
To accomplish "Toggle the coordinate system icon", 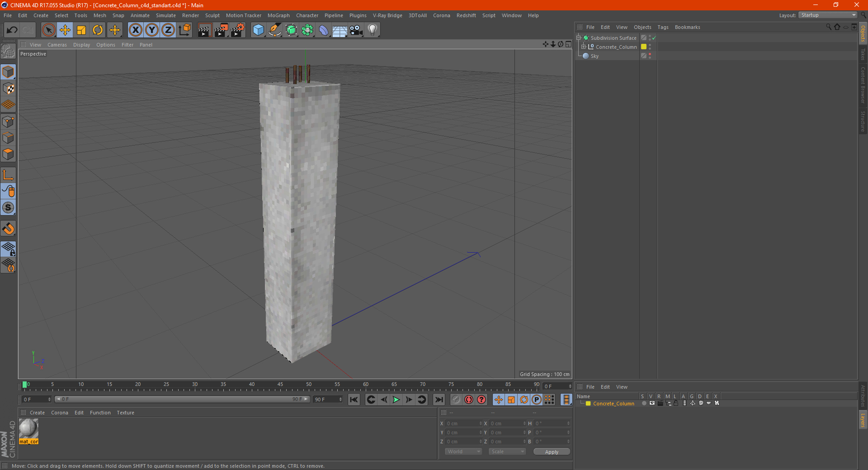I will click(x=184, y=30).
